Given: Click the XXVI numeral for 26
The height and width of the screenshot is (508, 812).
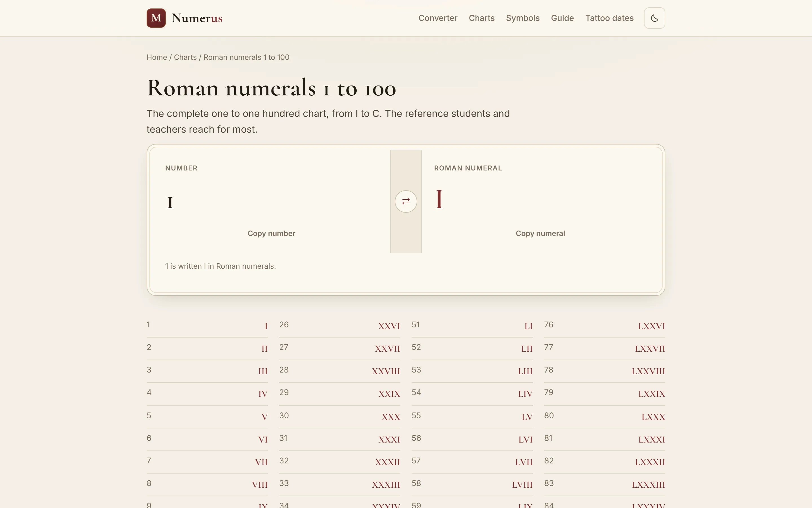Looking at the screenshot, I should [x=389, y=326].
